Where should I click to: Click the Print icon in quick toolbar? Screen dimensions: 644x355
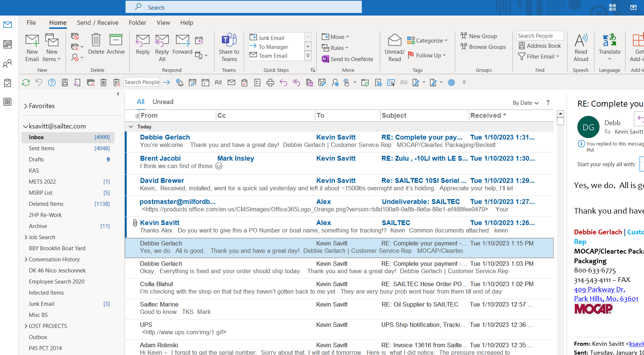tap(270, 83)
